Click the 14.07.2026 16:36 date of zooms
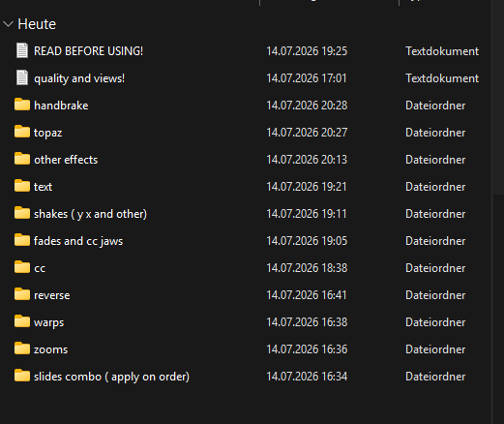Viewport: 504px width, 424px height. click(307, 349)
